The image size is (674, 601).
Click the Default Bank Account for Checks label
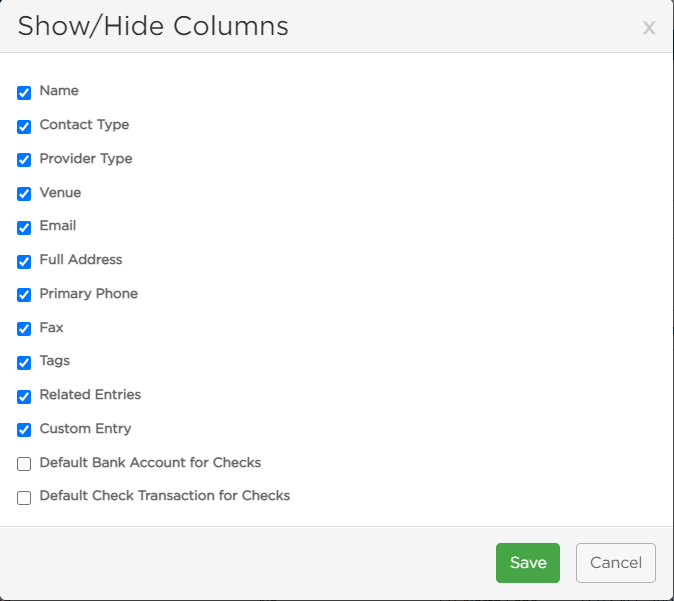(x=150, y=463)
